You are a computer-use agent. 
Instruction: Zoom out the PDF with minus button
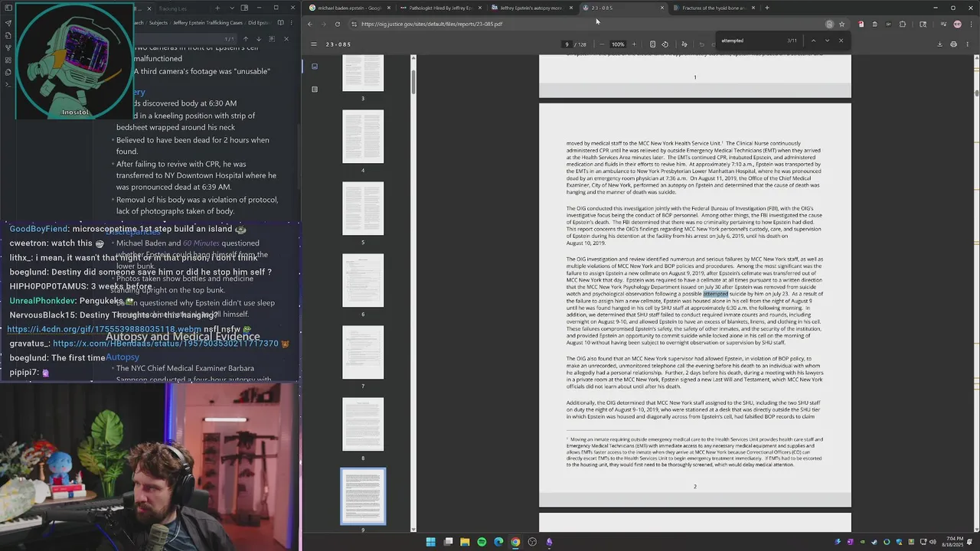point(602,44)
